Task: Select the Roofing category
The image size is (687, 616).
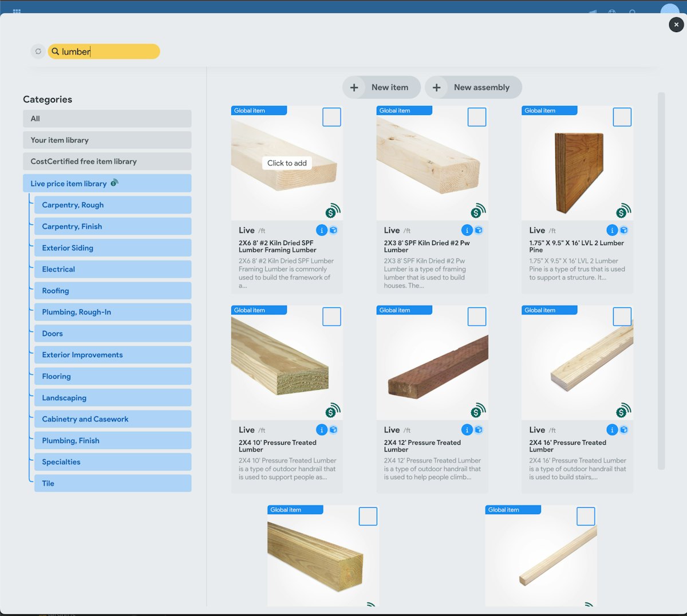Action: click(113, 290)
